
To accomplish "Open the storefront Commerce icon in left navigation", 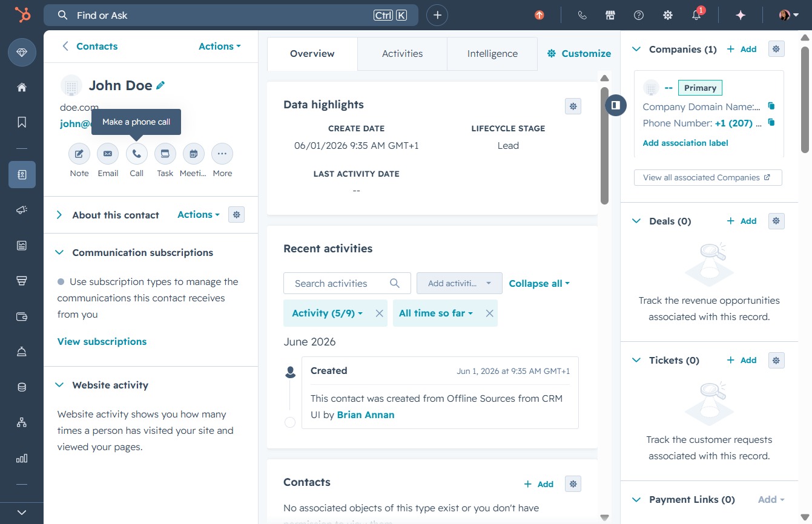I will pyautogui.click(x=22, y=281).
